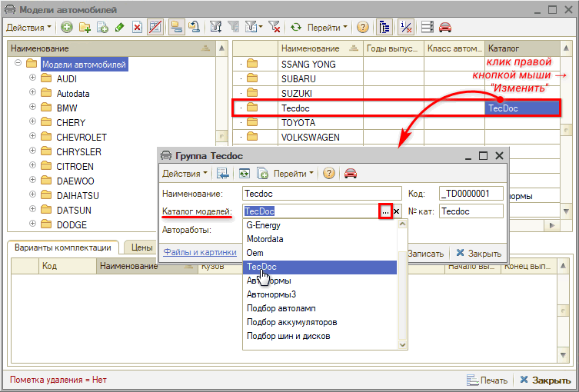Click the Help question mark in main toolbar
Viewport: 579px width, 392px height.
tap(362, 27)
